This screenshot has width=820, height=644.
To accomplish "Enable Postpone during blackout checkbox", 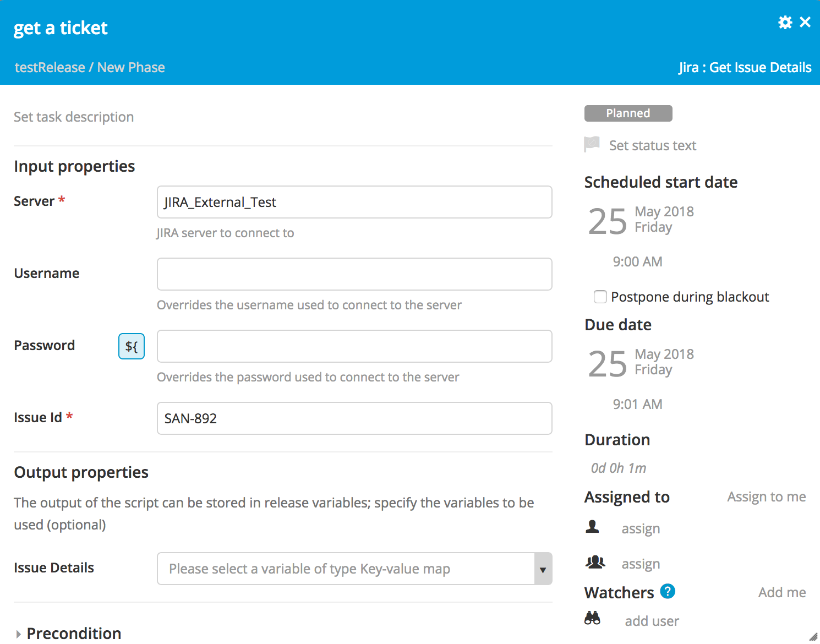I will [600, 297].
